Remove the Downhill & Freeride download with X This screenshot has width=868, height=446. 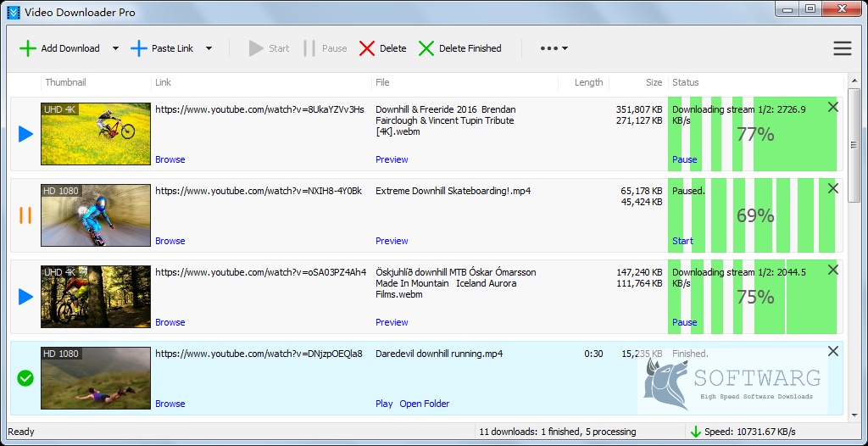(832, 107)
